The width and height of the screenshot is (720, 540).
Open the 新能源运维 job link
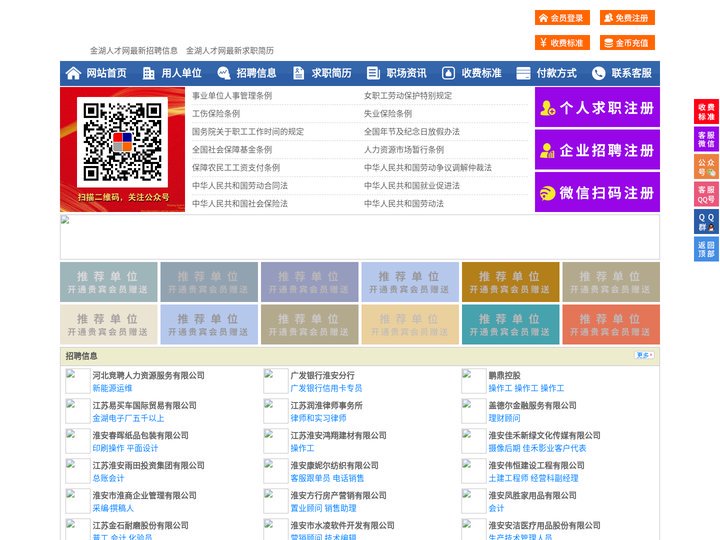pyautogui.click(x=112, y=388)
